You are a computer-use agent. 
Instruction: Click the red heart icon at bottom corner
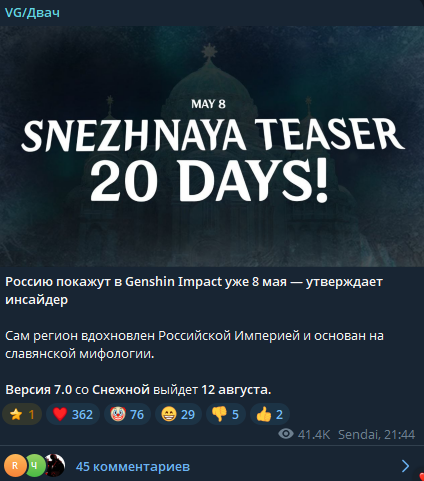pyautogui.click(x=421, y=477)
